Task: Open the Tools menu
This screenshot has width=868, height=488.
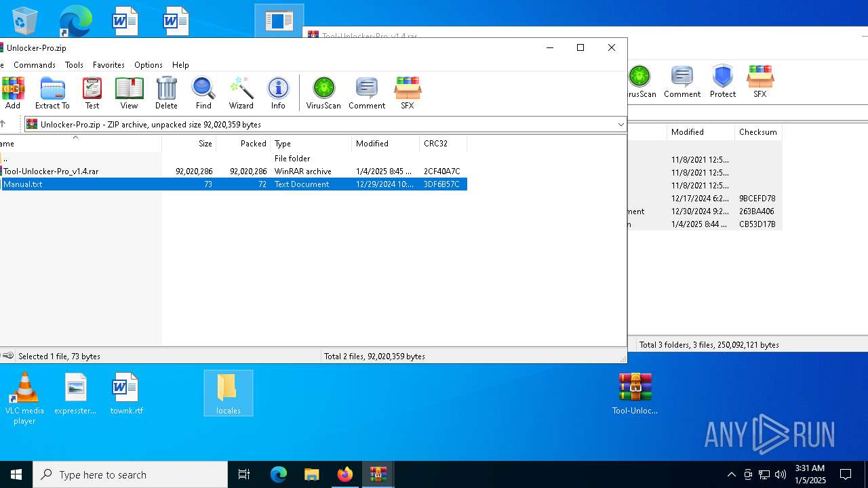Action: click(x=75, y=65)
